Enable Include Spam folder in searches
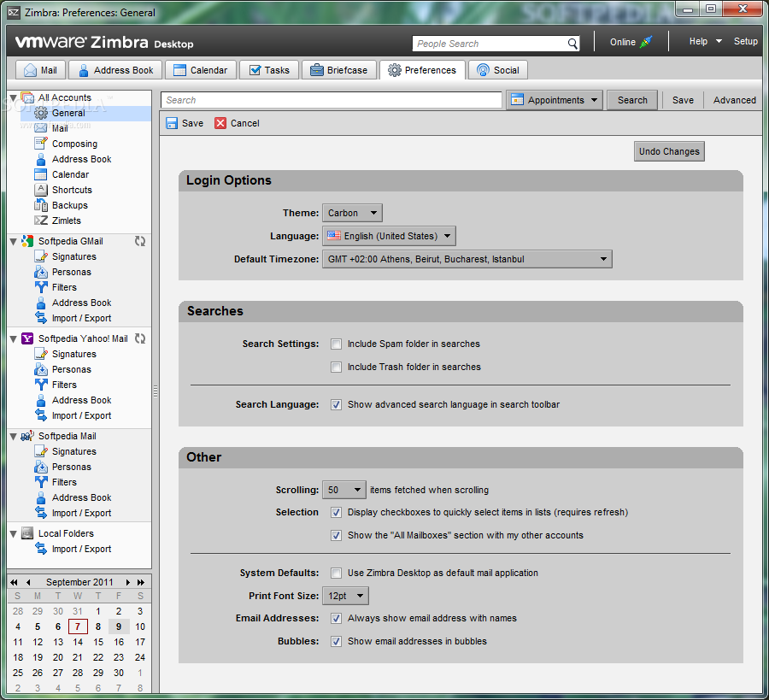This screenshot has width=769, height=700. click(x=336, y=344)
